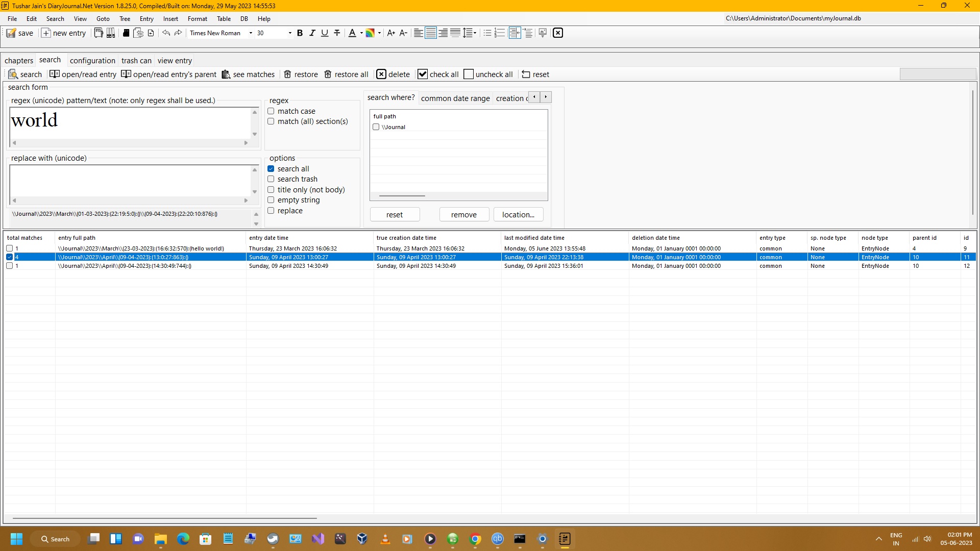Screen dimensions: 980x551
Task: Enable the match case checkbox
Action: 271,111
